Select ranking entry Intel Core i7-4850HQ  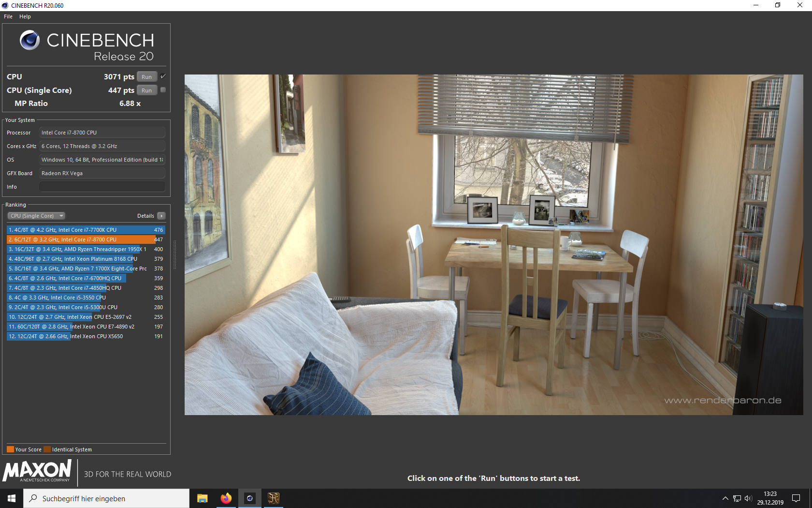[86, 288]
